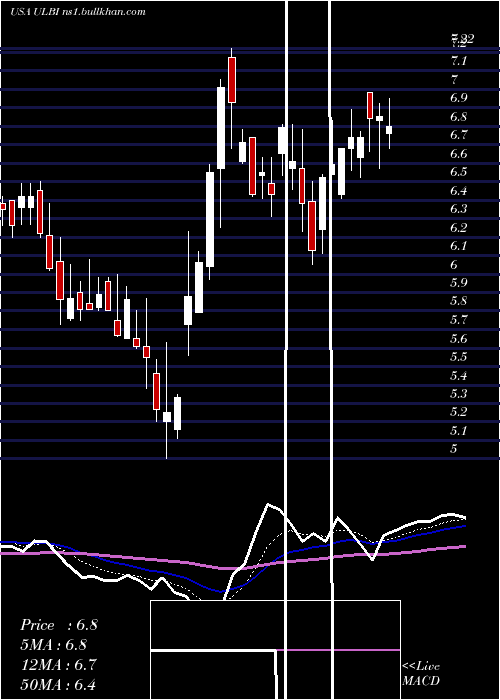This screenshot has width=500, height=700.
Task: Select the 5.7 price axis label
Action: (x=459, y=320)
